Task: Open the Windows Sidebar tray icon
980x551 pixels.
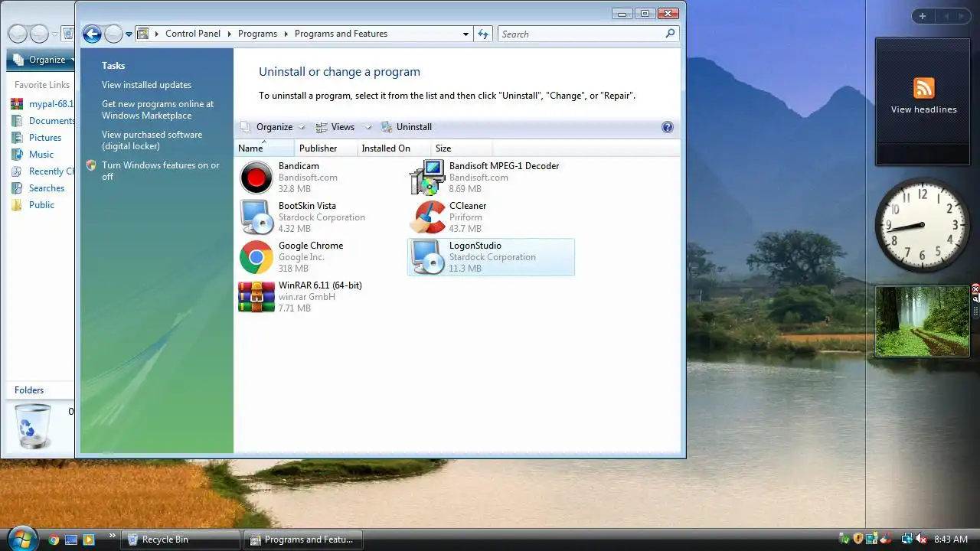Action: (x=871, y=539)
